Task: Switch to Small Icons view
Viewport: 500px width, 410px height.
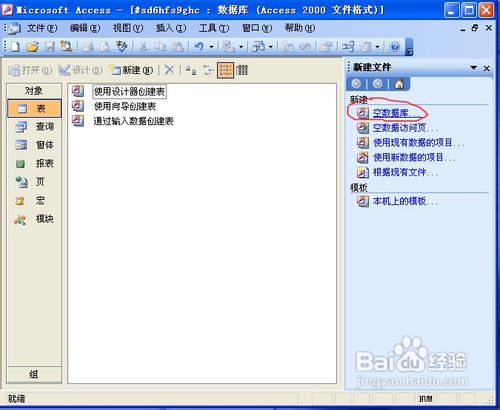Action: (208, 70)
